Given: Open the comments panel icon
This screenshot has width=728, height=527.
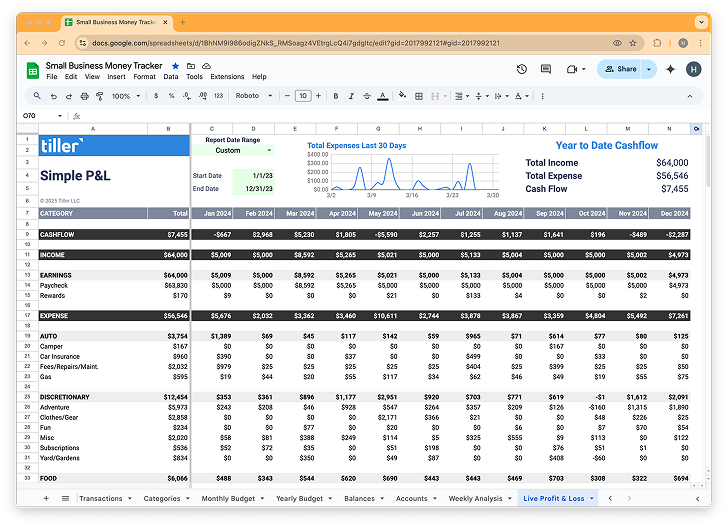Looking at the screenshot, I should [x=546, y=69].
